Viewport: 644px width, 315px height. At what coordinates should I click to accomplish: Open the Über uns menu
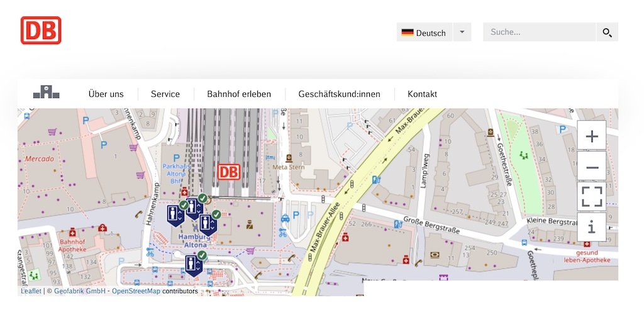click(106, 94)
